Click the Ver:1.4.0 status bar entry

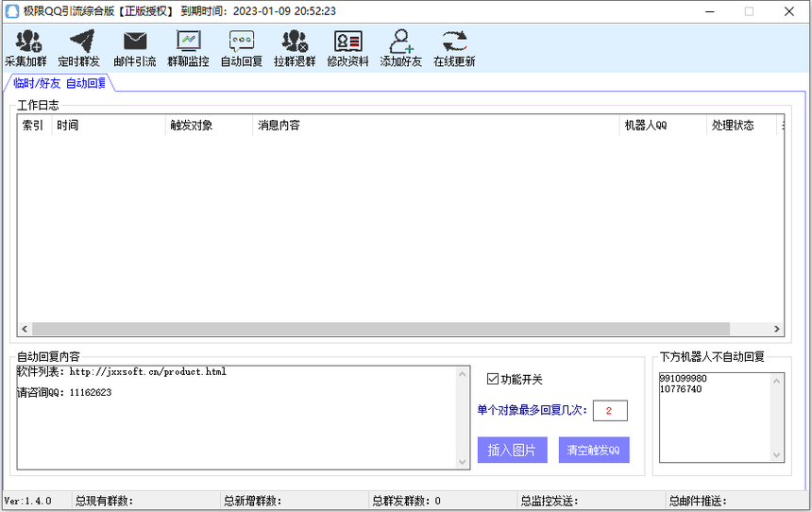click(28, 501)
